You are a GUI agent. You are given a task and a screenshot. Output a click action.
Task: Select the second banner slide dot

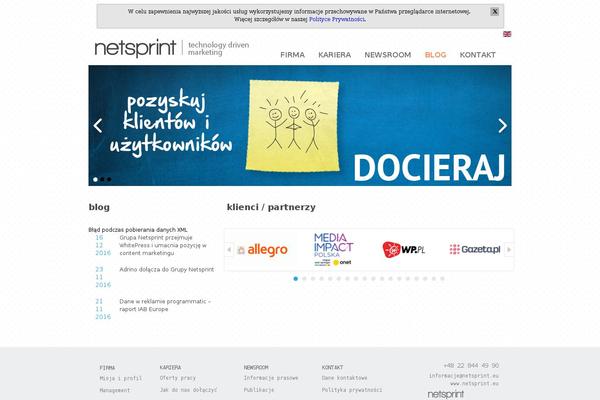pos(102,179)
